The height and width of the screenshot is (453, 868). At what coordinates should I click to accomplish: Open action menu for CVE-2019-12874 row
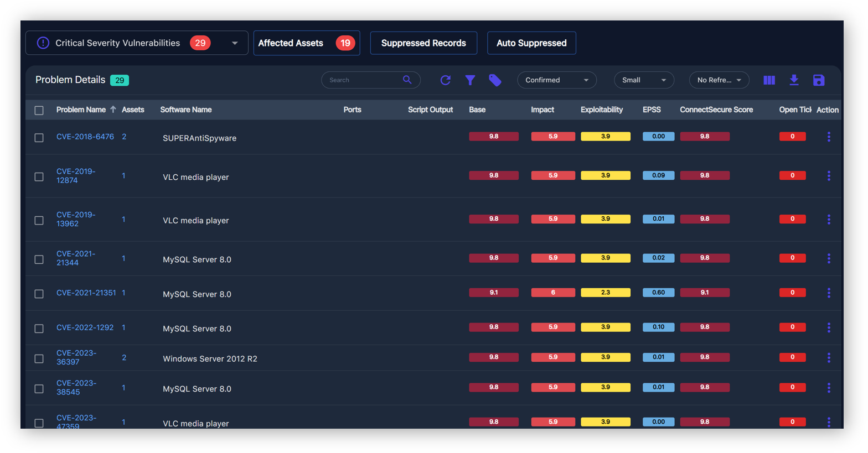[829, 176]
